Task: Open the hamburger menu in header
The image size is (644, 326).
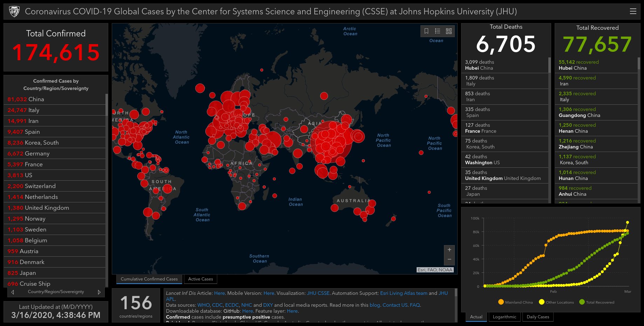Action: coord(633,11)
